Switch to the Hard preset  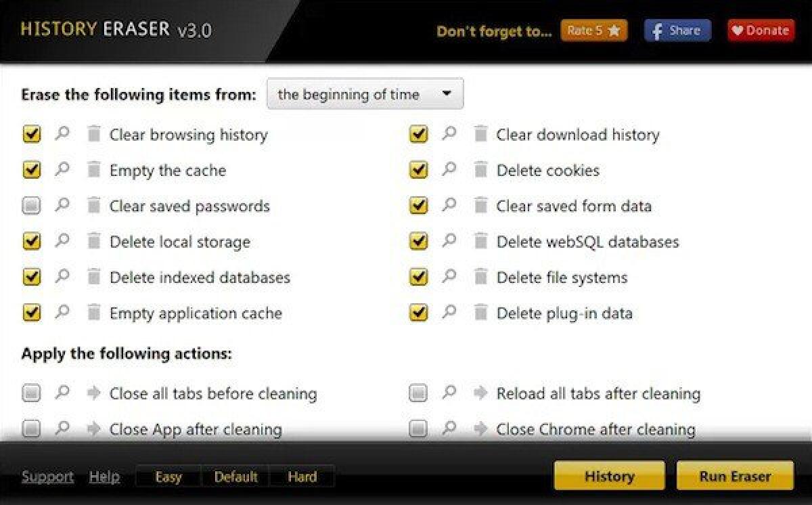tap(302, 477)
